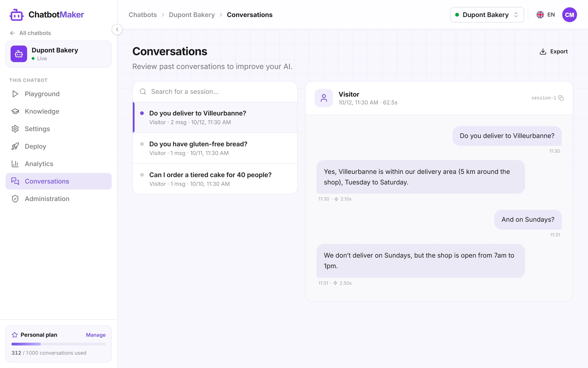
Task: Click the lightning icon beside 2.50s
Action: (x=336, y=283)
